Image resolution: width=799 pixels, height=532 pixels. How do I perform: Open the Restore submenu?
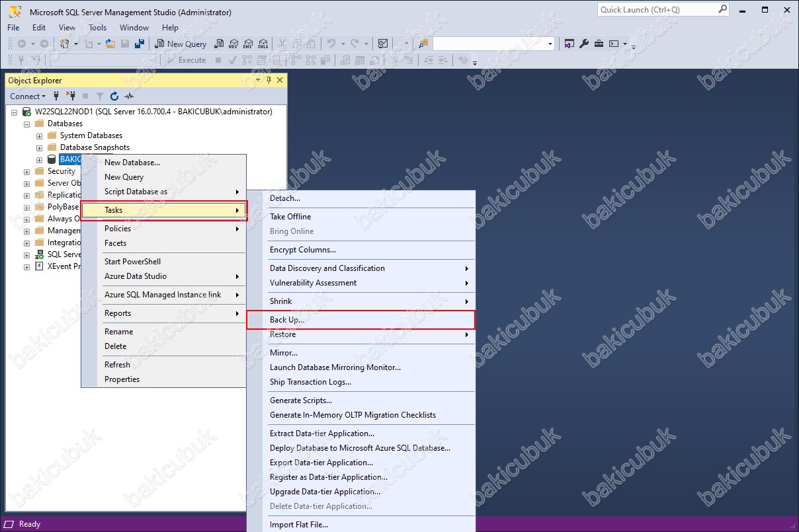coord(360,334)
